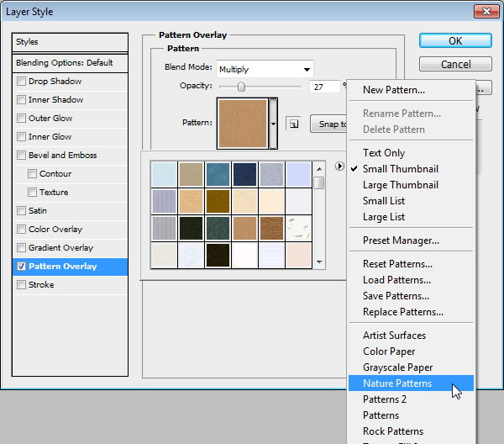The height and width of the screenshot is (444, 504).
Task: Choose the wood grain pattern thumbnail
Action: [271, 228]
